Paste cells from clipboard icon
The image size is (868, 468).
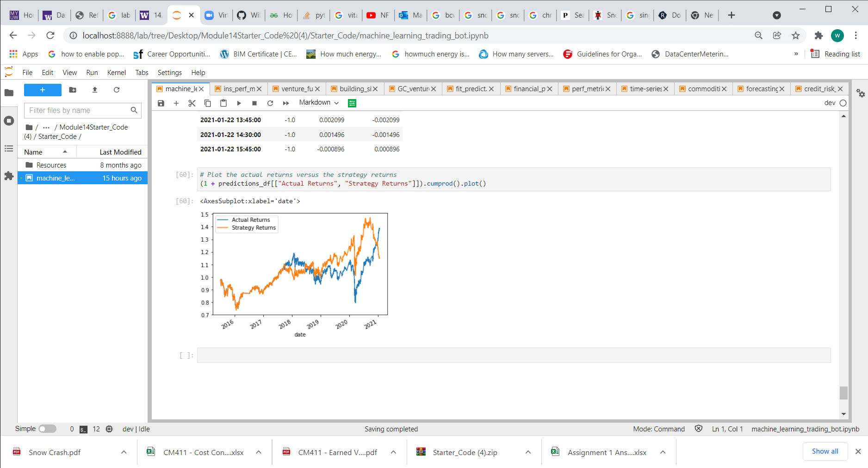click(223, 103)
